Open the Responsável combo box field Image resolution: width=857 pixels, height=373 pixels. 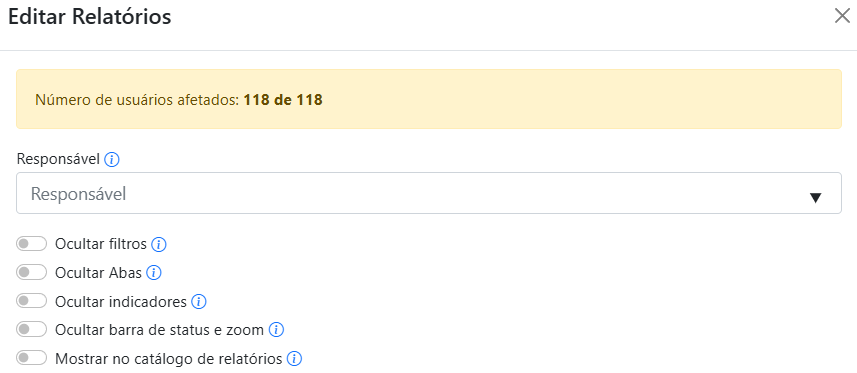(x=428, y=193)
